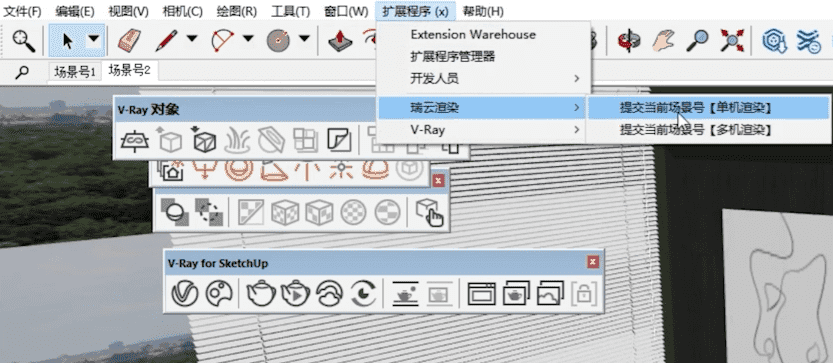833x363 pixels.
Task: Click the palette-style icon beside Asset Editor
Action: (219, 293)
